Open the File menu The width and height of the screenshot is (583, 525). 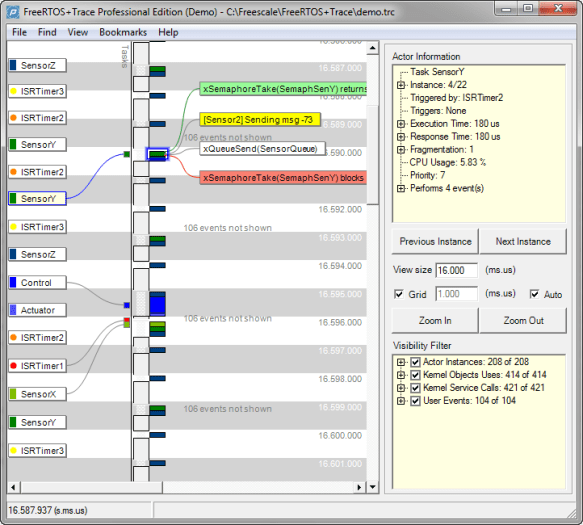[x=19, y=32]
